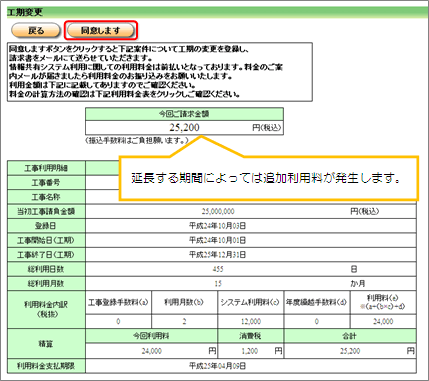The height and width of the screenshot is (381, 429).
Task: Select the 工事番号 row label
Action: pyautogui.click(x=46, y=183)
